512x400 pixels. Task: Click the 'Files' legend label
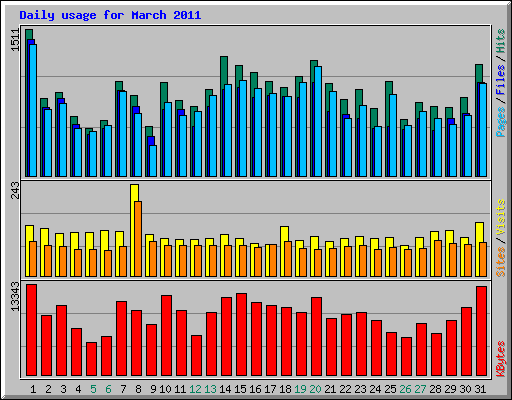[501, 79]
